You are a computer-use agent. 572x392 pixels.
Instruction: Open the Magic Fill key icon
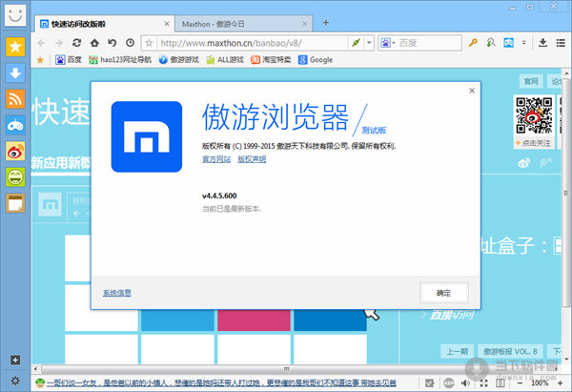473,43
